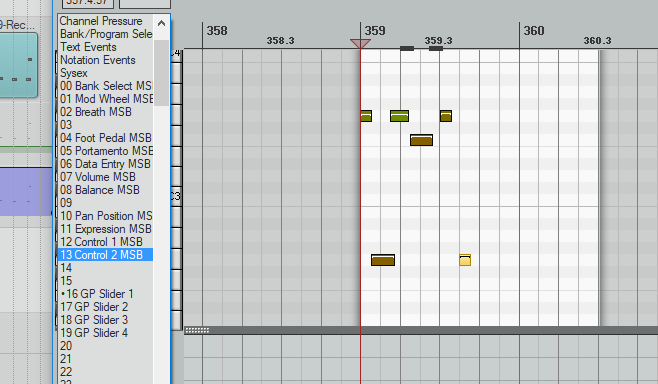This screenshot has height=384, width=658.
Task: Select CC 14 entry
Action: point(105,268)
